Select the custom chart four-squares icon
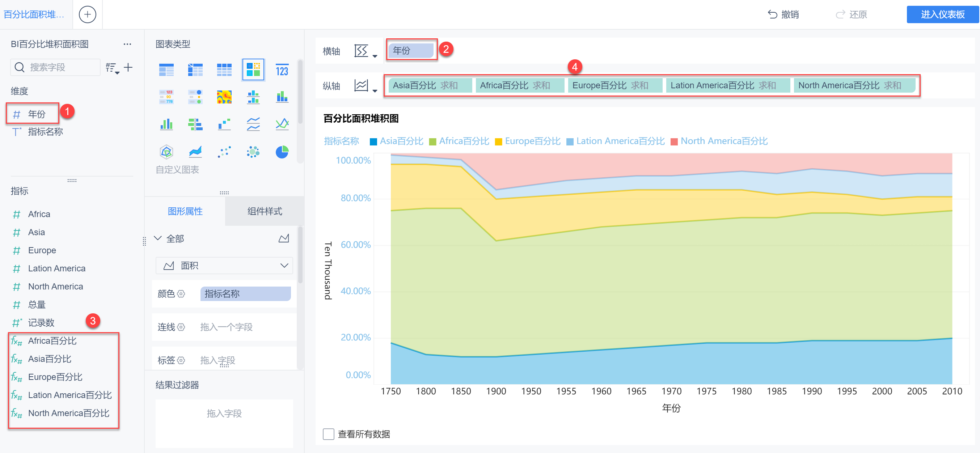Screen dimensions: 980x453 tap(253, 70)
